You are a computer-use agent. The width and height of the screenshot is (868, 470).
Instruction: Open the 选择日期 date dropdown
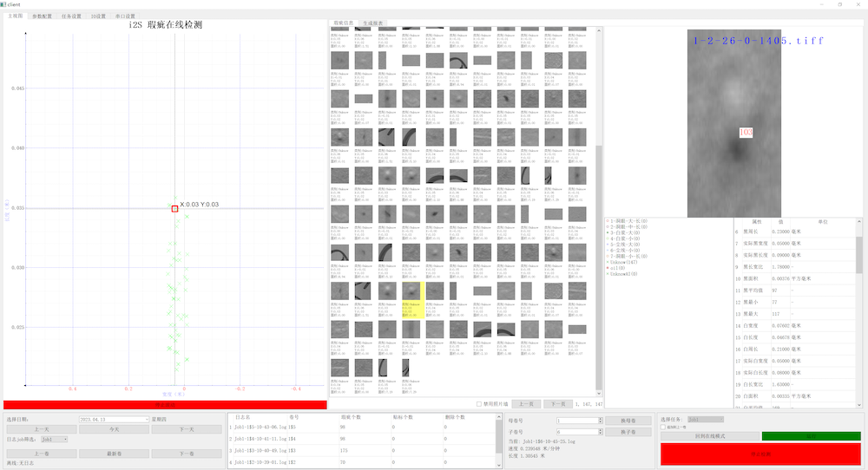coord(147,419)
